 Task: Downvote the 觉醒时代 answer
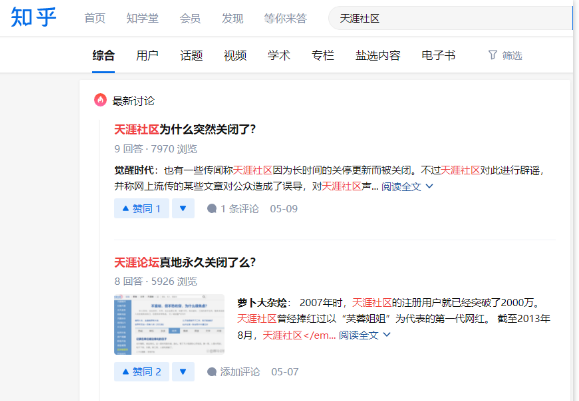[183, 209]
